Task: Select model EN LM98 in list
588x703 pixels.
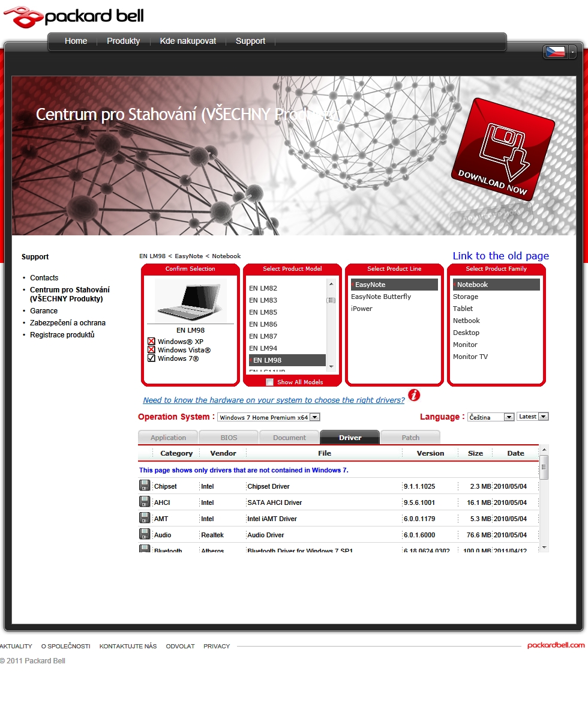Action: click(287, 360)
